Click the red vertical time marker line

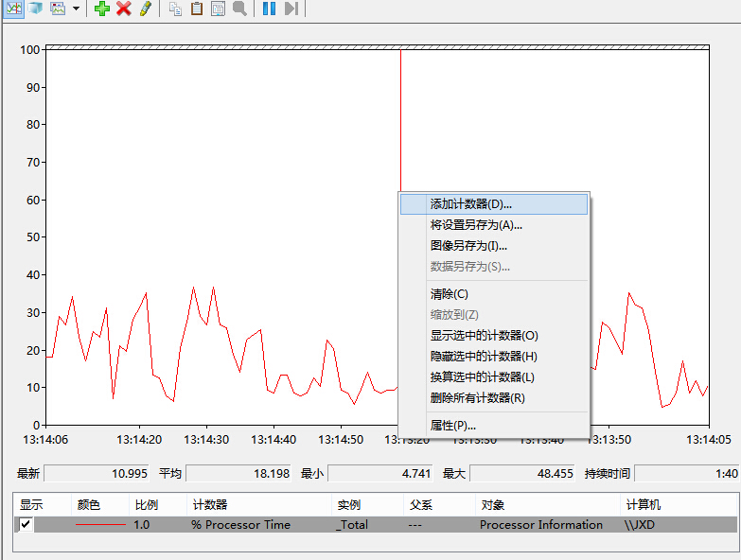400,120
